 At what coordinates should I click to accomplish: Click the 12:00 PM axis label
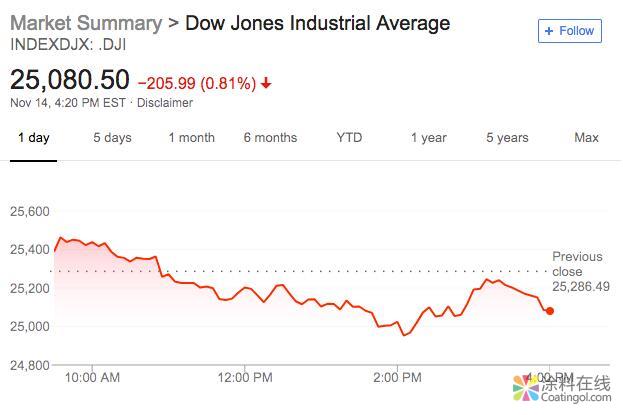coord(244,377)
